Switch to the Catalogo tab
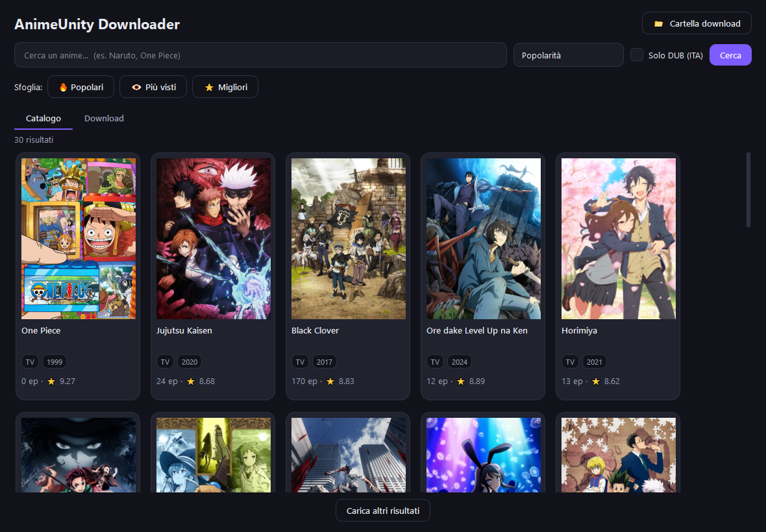 pyautogui.click(x=43, y=119)
